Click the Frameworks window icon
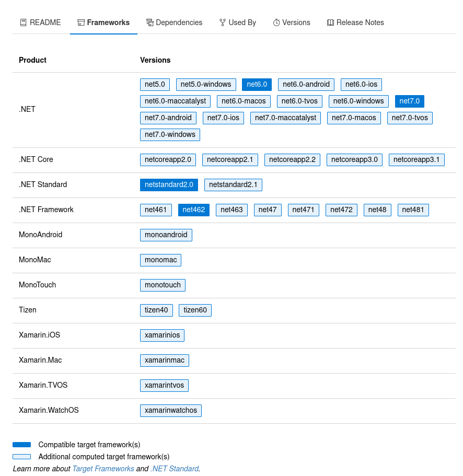The image size is (463, 476). 81,22
